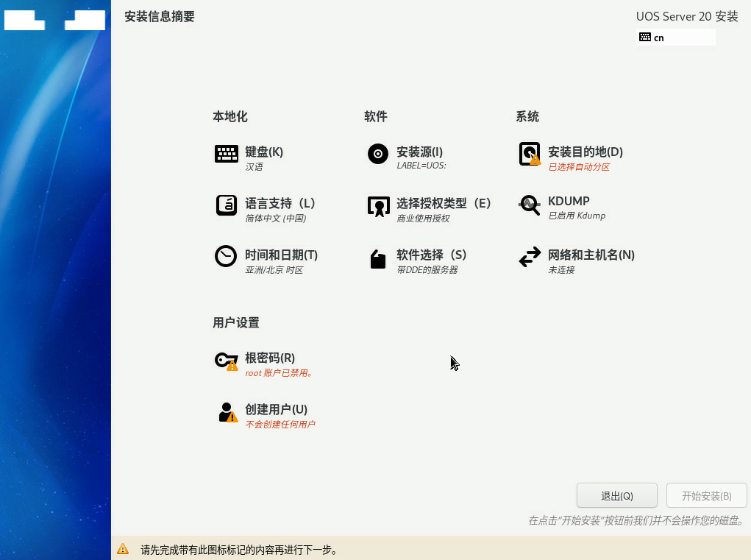Click the warning triangle in the bottom notice bar
751x560 pixels.
click(x=123, y=548)
